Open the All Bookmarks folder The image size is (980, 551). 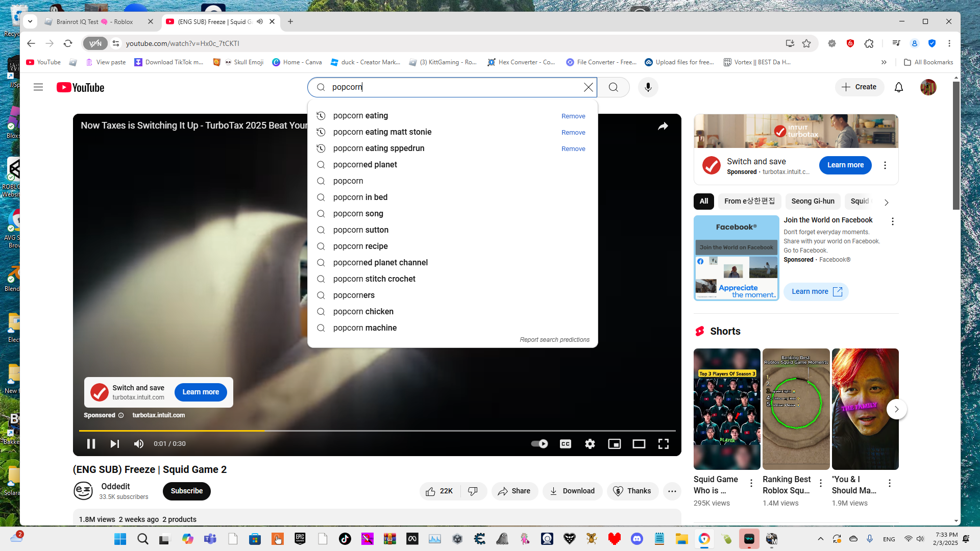coord(928,62)
